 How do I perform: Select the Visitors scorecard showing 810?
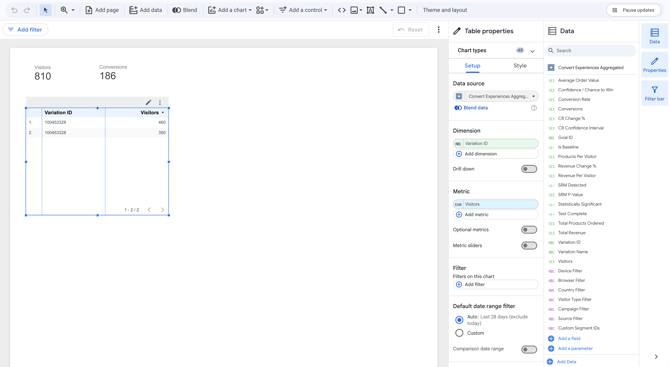43,73
